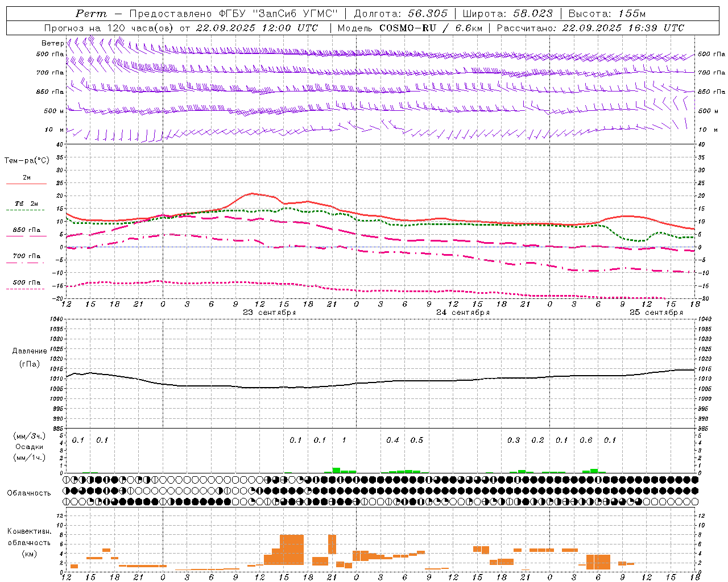Click the "500 гПа" temperature legend entry
Image resolution: width=728 pixels, height=582 pixels.
coord(27,282)
